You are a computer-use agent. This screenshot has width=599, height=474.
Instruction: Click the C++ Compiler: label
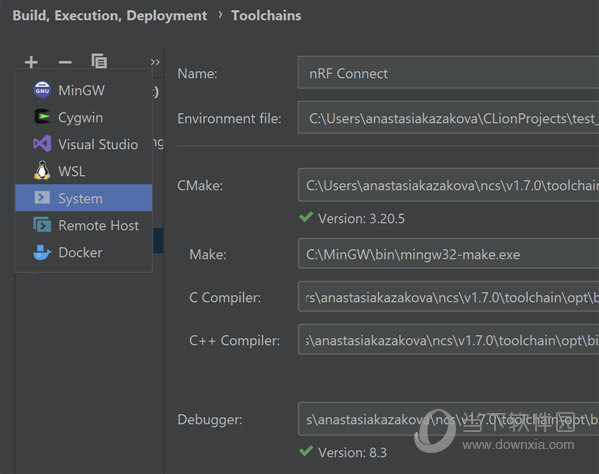point(235,340)
